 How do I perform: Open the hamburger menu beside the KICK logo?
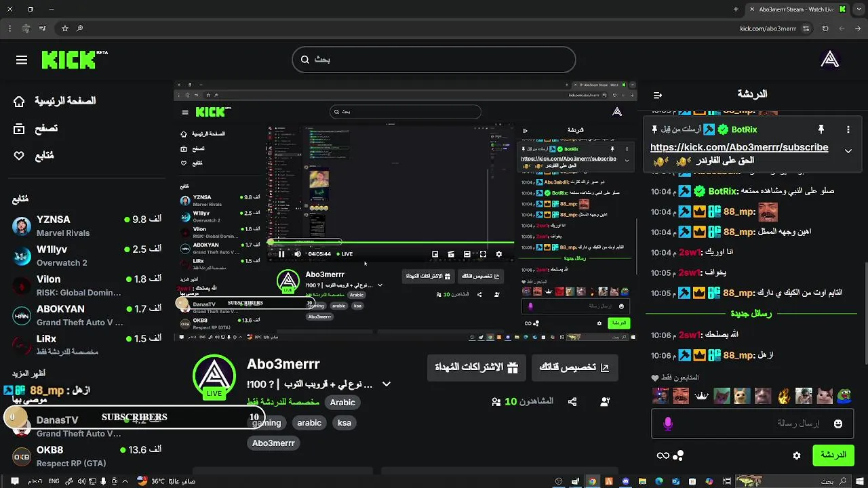pos(22,60)
